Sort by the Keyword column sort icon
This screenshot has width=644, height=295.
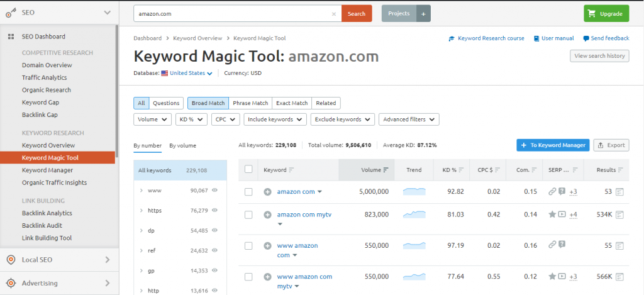291,170
